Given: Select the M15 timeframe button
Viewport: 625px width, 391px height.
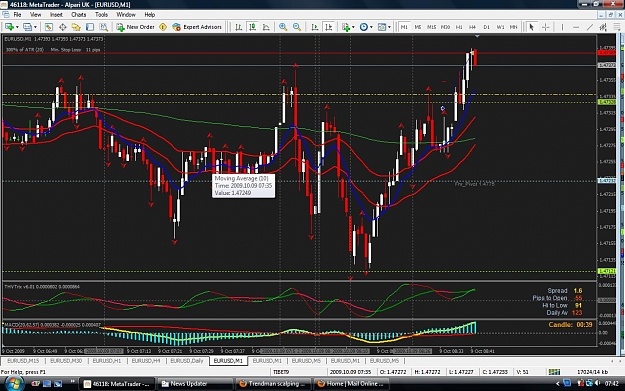Looking at the screenshot, I should coord(431,27).
